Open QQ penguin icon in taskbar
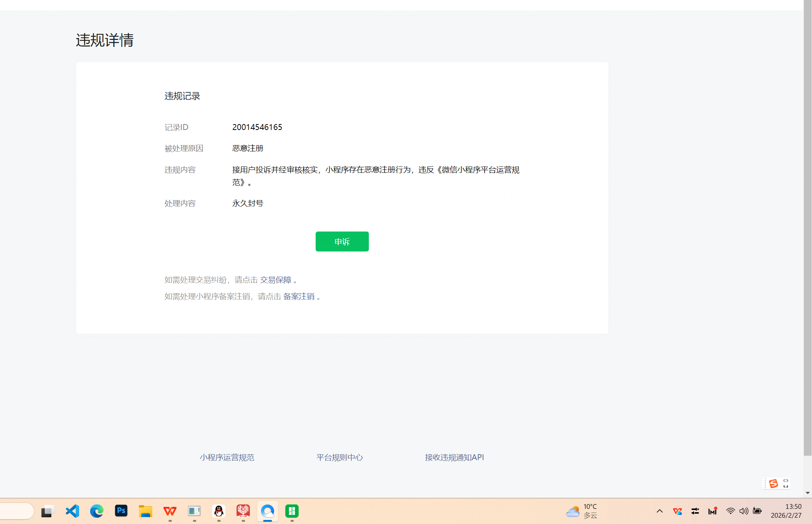This screenshot has width=812, height=524. (x=219, y=511)
